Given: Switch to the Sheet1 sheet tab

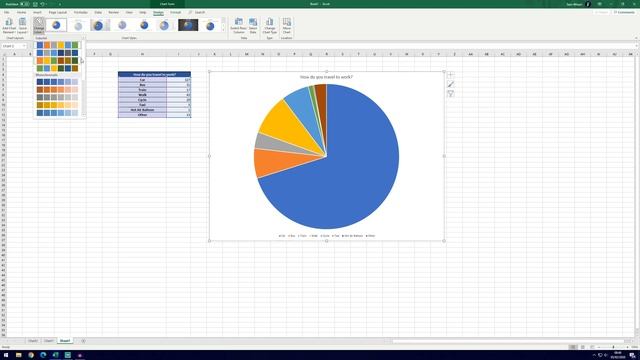Looking at the screenshot, I should click(x=65, y=341).
